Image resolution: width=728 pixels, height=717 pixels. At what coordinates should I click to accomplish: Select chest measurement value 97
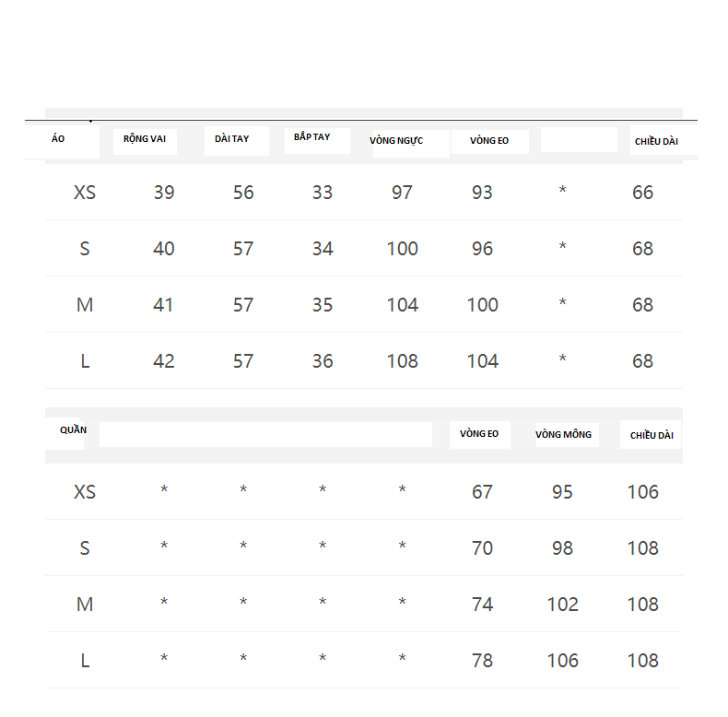tap(403, 193)
